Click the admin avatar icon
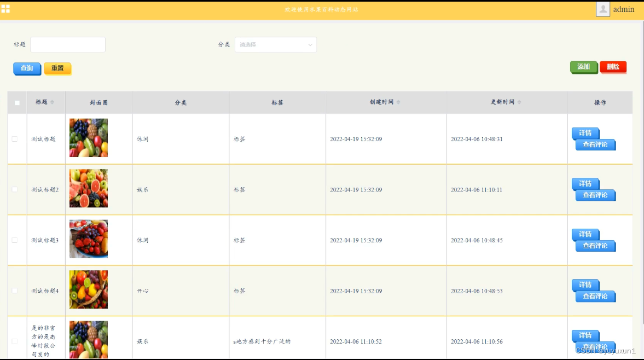The image size is (644, 360). click(x=602, y=9)
